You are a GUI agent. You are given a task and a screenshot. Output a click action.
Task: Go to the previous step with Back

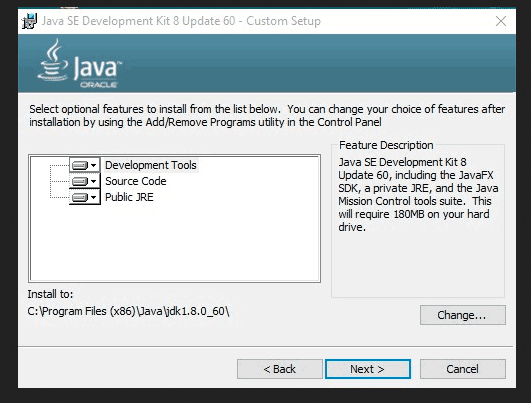(x=280, y=369)
